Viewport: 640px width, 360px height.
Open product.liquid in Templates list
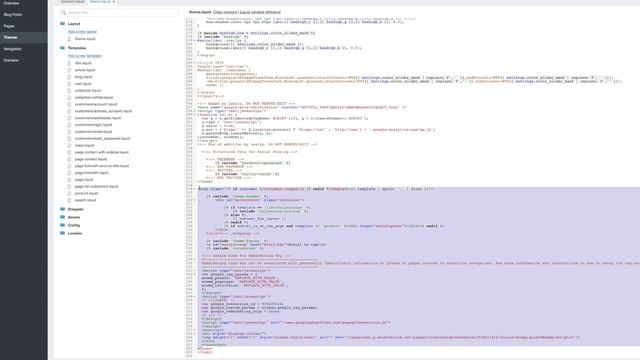86,193
